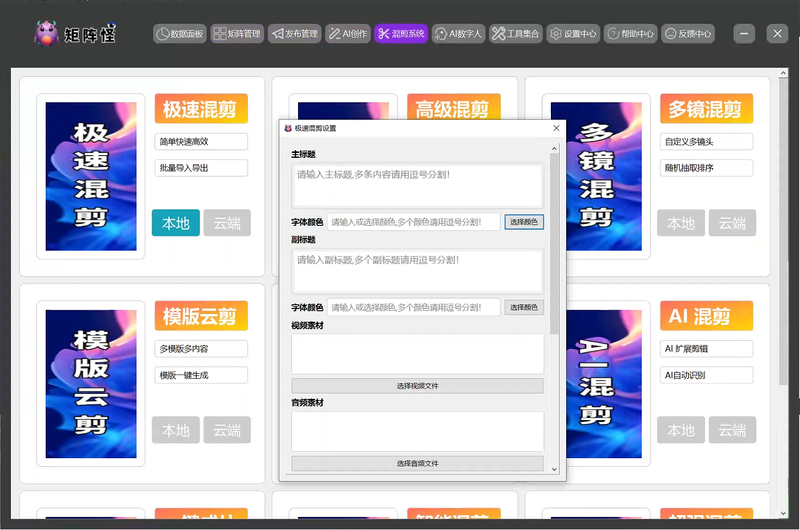This screenshot has width=800, height=530.
Task: Click the AI自动识别 text
Action: click(x=685, y=375)
